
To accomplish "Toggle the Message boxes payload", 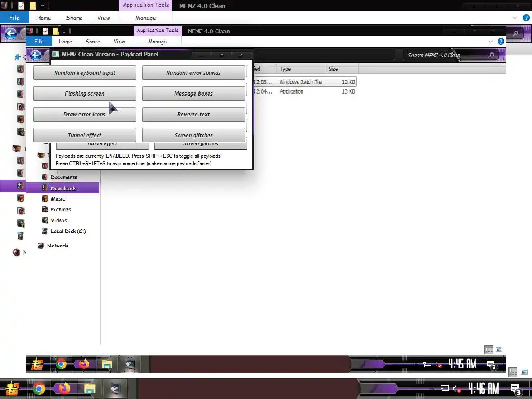I will [193, 94].
